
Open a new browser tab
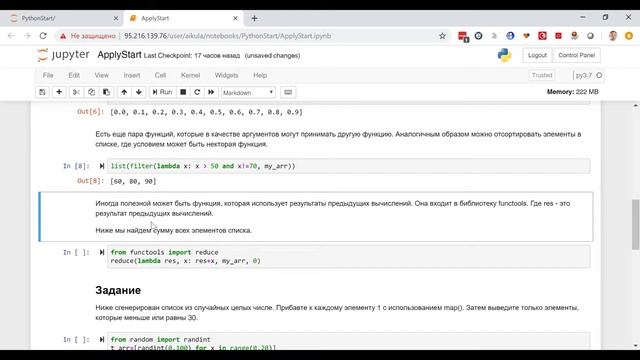tap(254, 18)
